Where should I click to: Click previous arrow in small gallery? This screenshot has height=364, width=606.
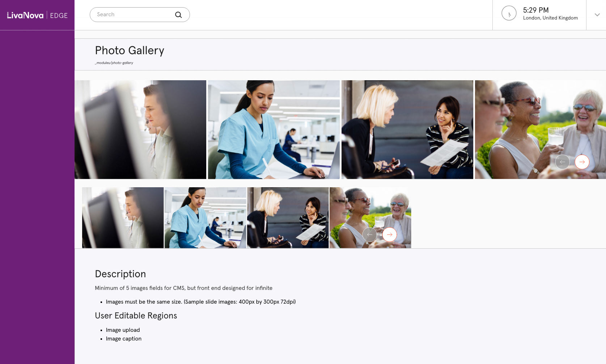click(x=369, y=235)
